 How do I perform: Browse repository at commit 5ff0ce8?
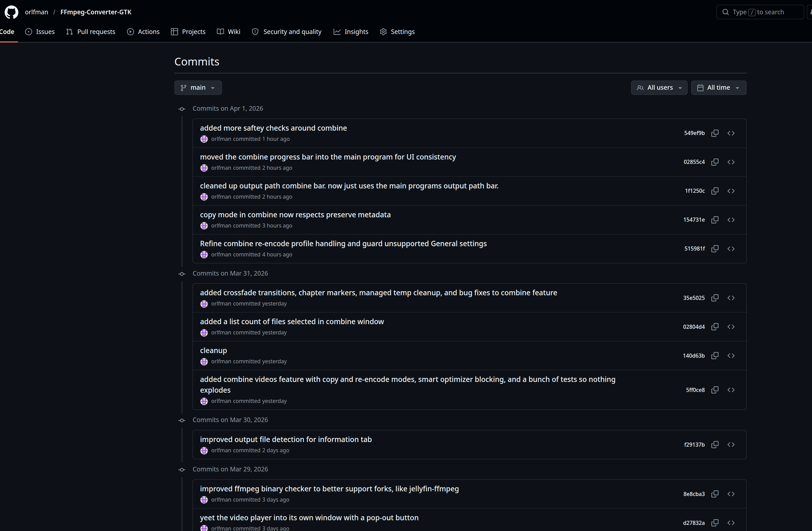(731, 390)
